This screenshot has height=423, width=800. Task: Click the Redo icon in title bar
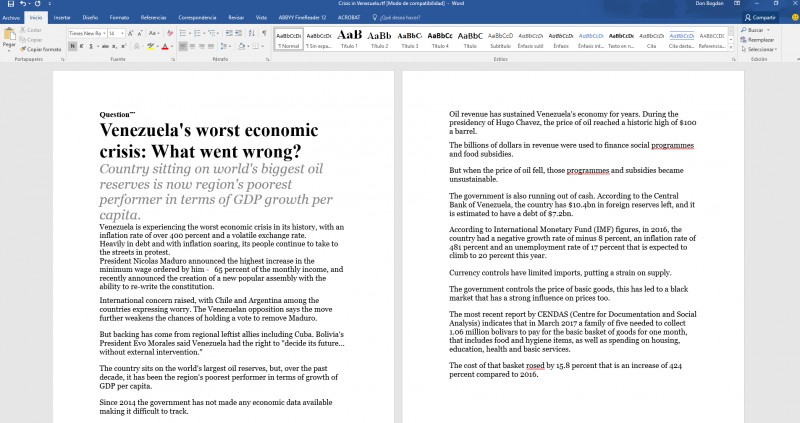(x=37, y=4)
